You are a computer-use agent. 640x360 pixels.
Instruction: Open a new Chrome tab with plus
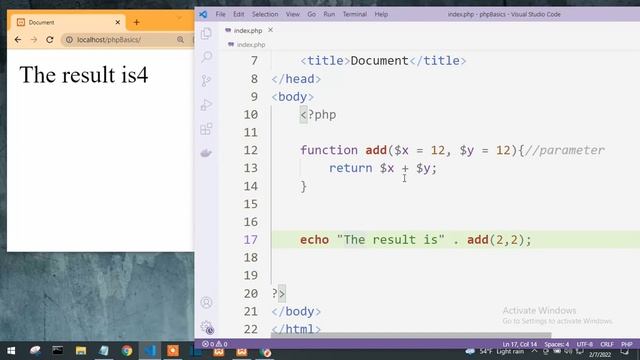(x=136, y=22)
